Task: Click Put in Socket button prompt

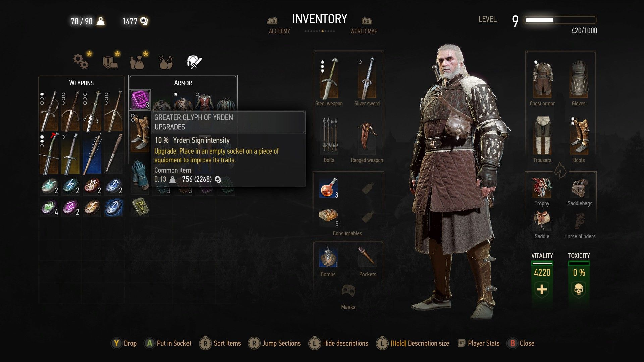Action: point(168,343)
